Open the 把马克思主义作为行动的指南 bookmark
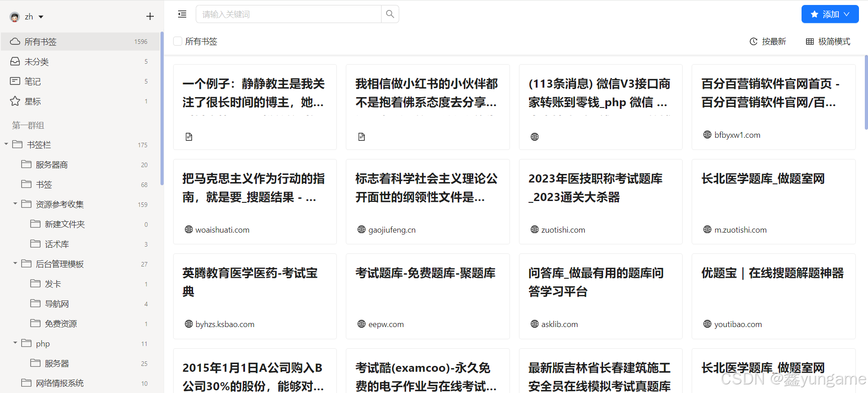 pyautogui.click(x=255, y=202)
